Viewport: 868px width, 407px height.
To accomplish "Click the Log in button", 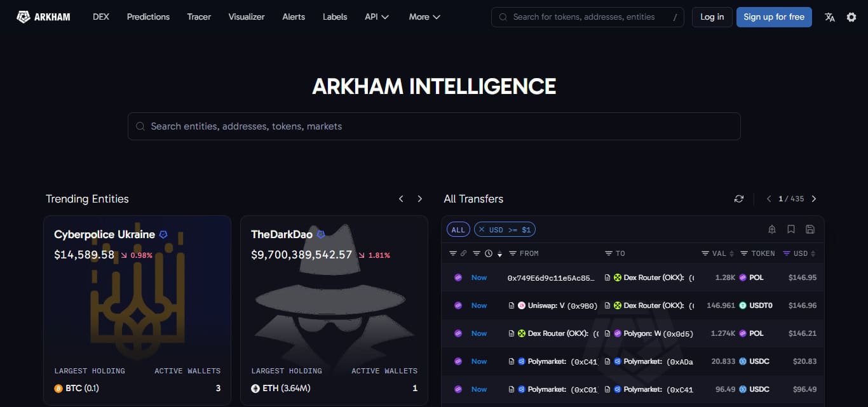I will tap(712, 17).
